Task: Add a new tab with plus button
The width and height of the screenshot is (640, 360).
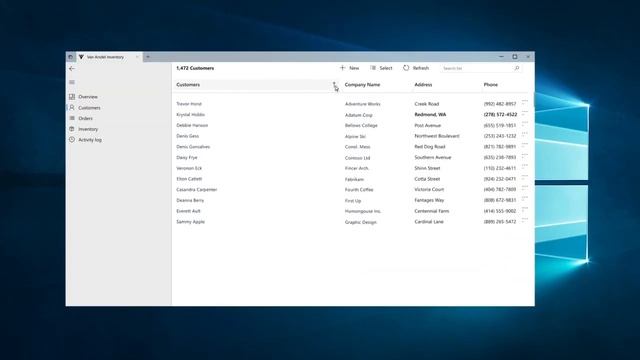Action: 148,57
